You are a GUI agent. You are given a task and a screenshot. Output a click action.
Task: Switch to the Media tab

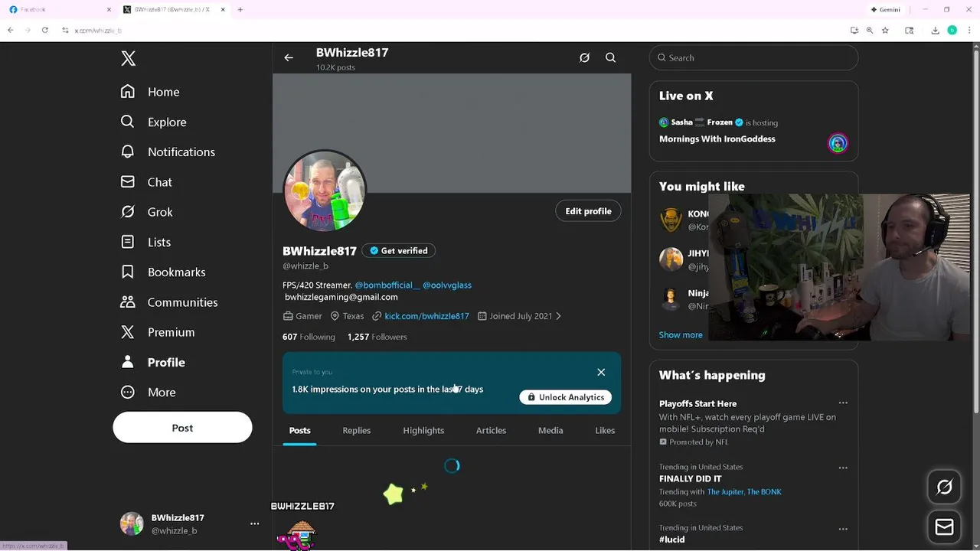point(550,430)
